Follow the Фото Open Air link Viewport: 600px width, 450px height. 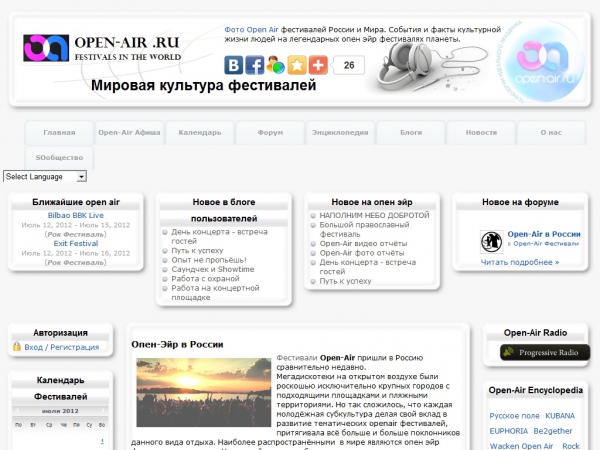click(251, 29)
